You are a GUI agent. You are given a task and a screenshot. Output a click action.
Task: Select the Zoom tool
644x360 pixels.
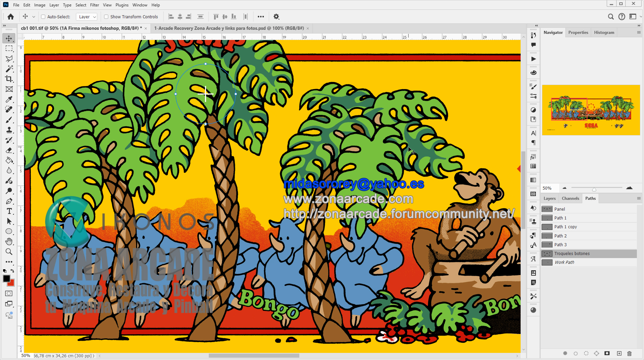coord(9,252)
